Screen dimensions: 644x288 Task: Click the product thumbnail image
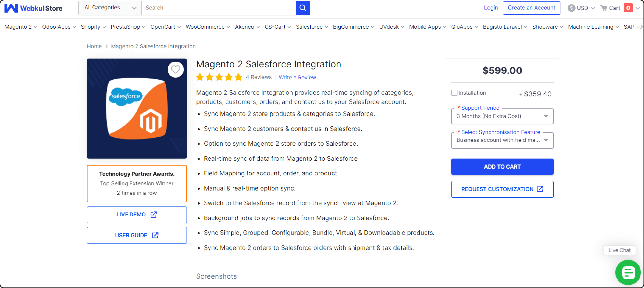click(137, 109)
